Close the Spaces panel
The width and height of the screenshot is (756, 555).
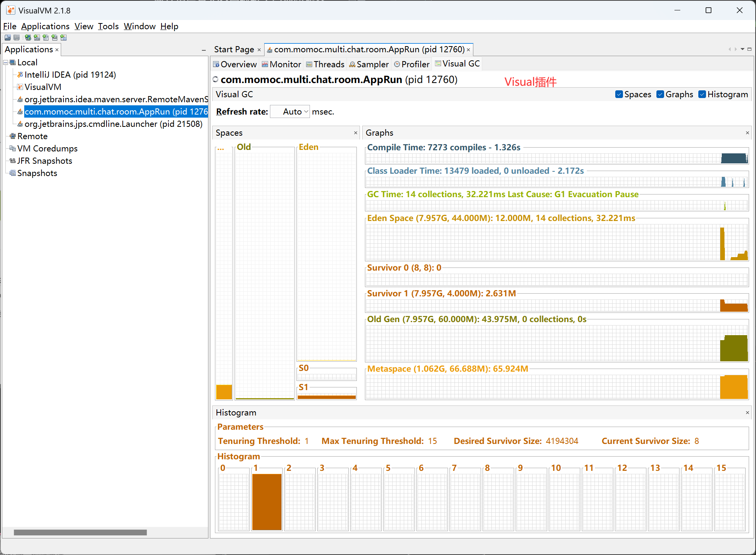(x=356, y=133)
